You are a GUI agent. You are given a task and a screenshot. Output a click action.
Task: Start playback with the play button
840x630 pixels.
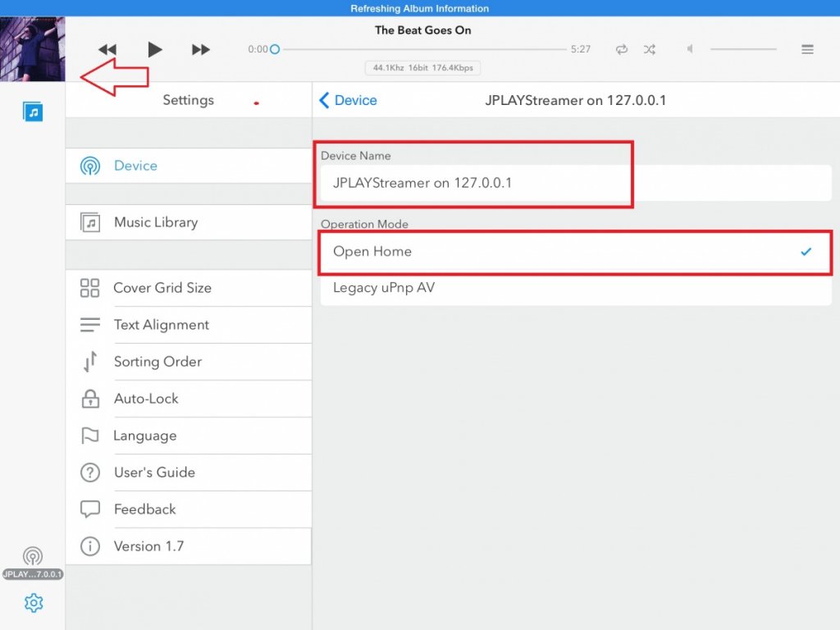(x=154, y=49)
